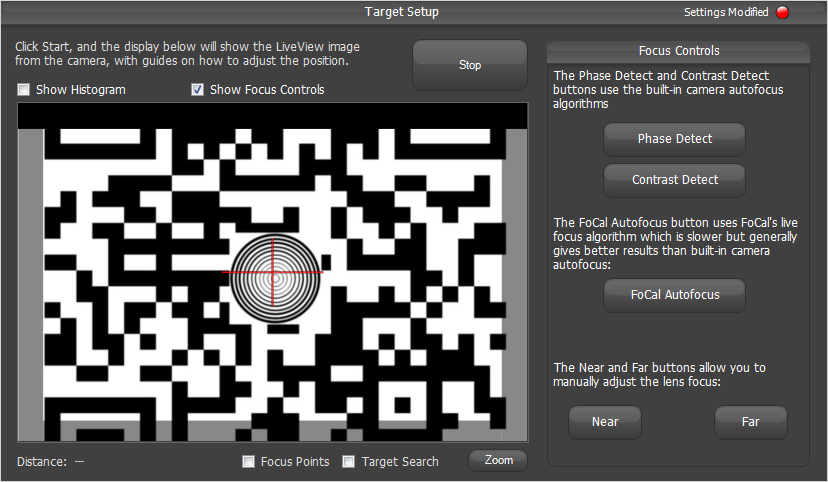Click the red crosshair center on target
This screenshot has height=482, width=828.
[x=273, y=272]
